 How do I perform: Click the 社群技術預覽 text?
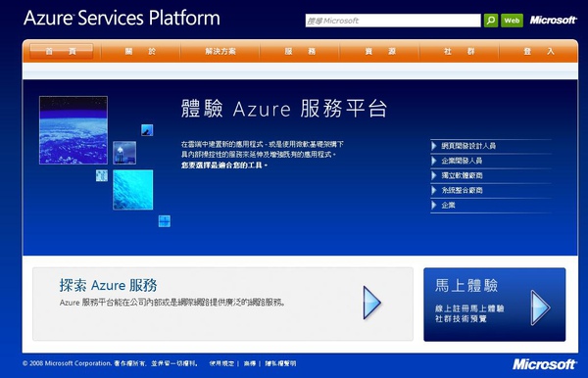point(461,319)
